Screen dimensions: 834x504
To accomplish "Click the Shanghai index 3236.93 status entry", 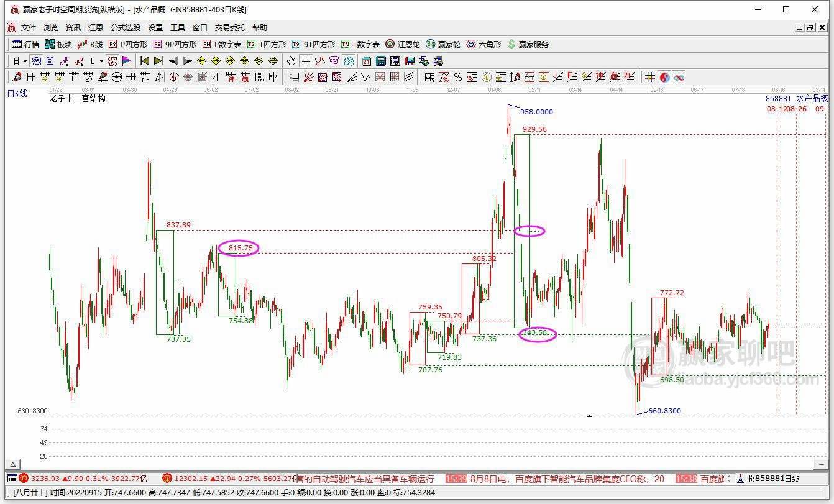I will coord(82,479).
